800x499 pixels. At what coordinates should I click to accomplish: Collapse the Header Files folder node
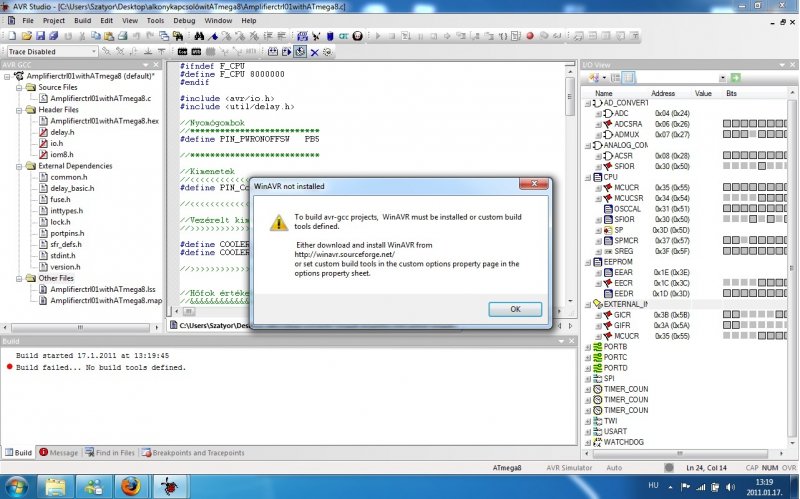click(x=19, y=110)
